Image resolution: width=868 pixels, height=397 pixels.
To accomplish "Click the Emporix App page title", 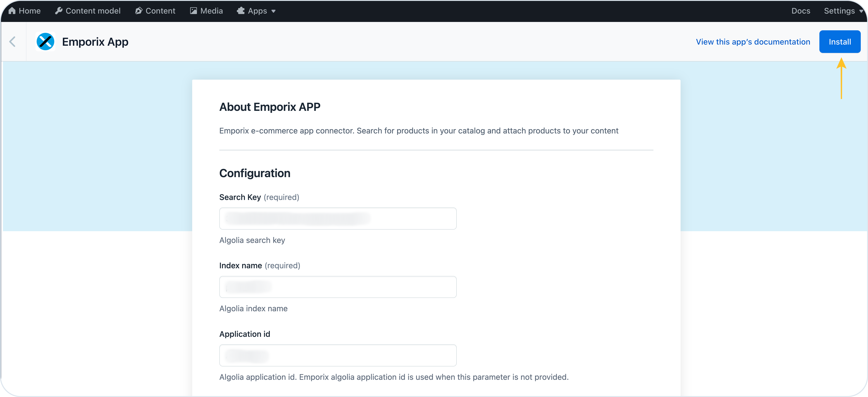I will [x=95, y=42].
